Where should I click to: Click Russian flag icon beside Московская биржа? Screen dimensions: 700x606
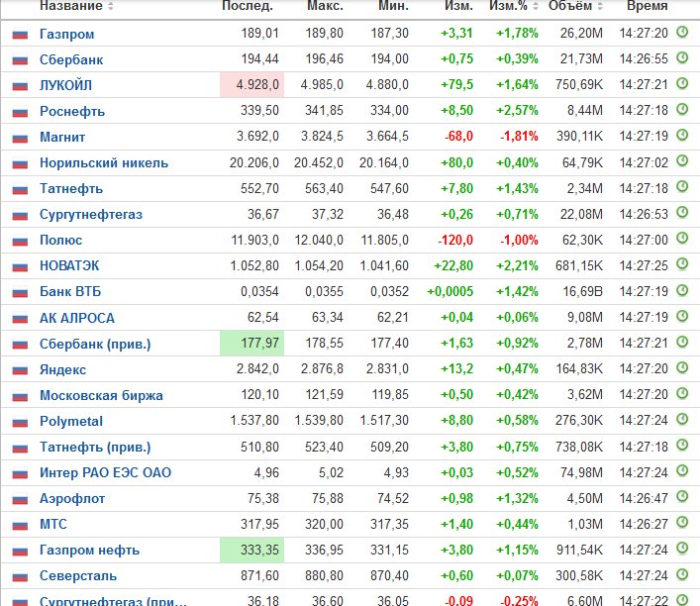tap(20, 396)
